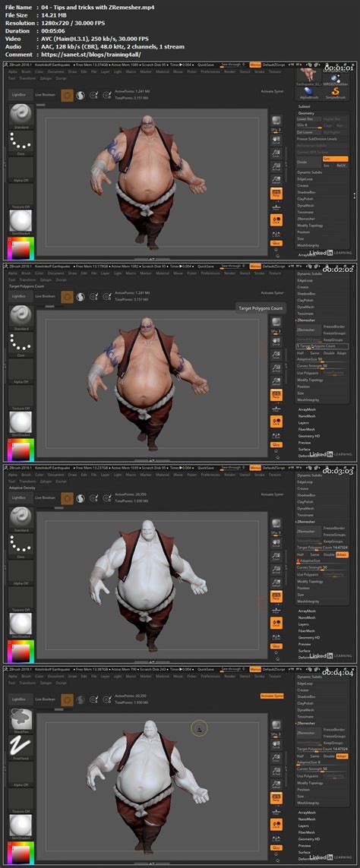The image size is (360, 868).
Task: In the 00:02:02 frame, expand the NanoMesh subpalette
Action: (307, 416)
